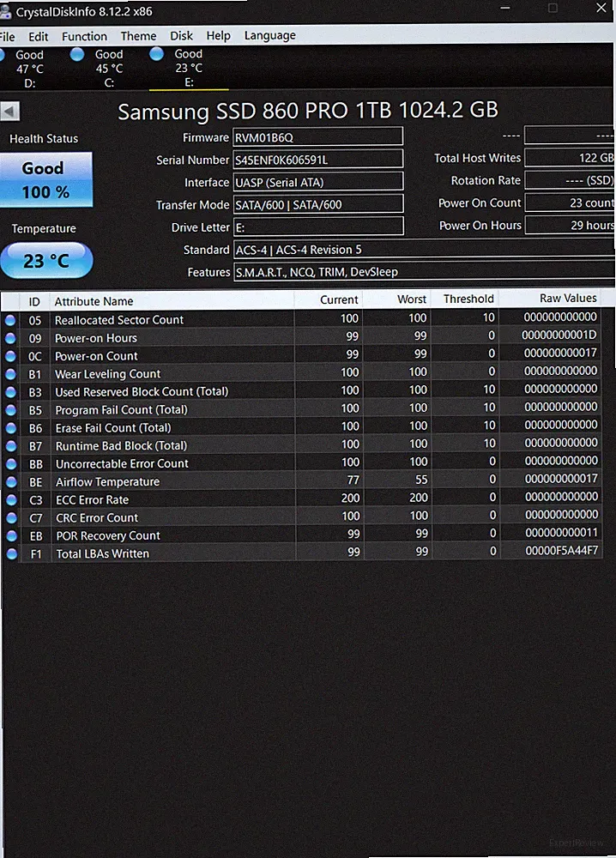Image resolution: width=616 pixels, height=858 pixels.
Task: Click raw value 00000F5A44F7
Action: pyautogui.click(x=562, y=550)
